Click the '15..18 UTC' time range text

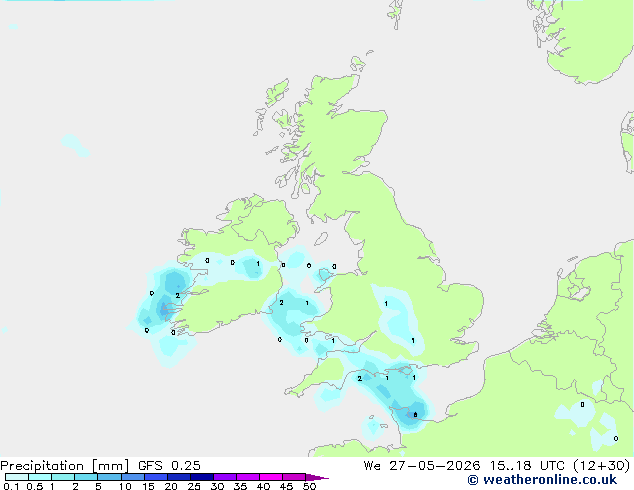(x=526, y=466)
